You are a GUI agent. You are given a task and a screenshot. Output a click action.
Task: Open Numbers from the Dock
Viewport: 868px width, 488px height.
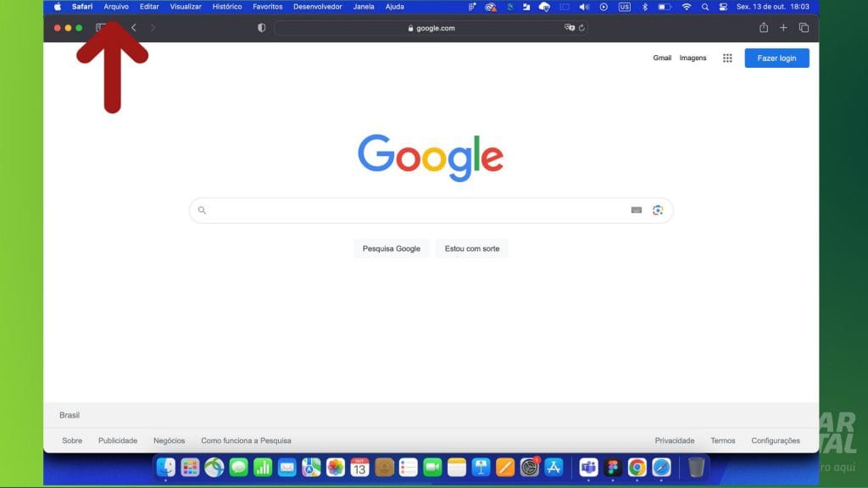coord(263,468)
